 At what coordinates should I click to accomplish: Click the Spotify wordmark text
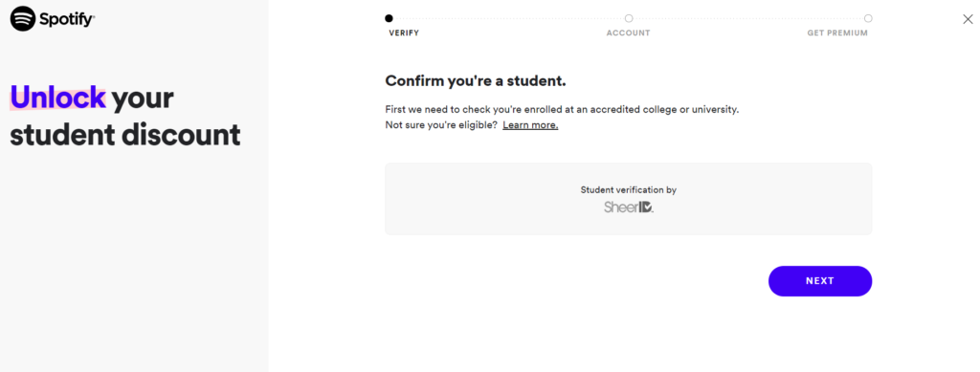click(x=67, y=19)
